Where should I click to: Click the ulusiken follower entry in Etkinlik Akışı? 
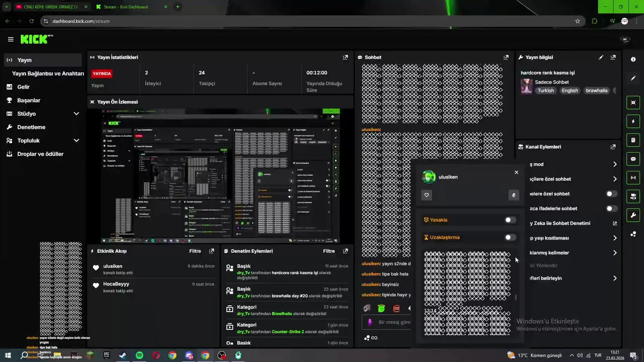[x=153, y=269]
